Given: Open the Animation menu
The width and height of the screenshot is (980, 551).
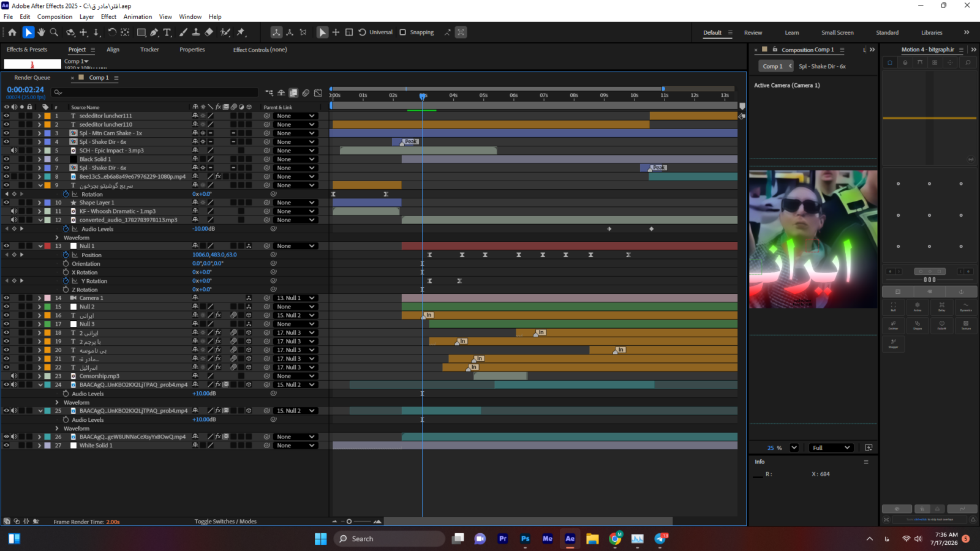Looking at the screenshot, I should 138,17.
